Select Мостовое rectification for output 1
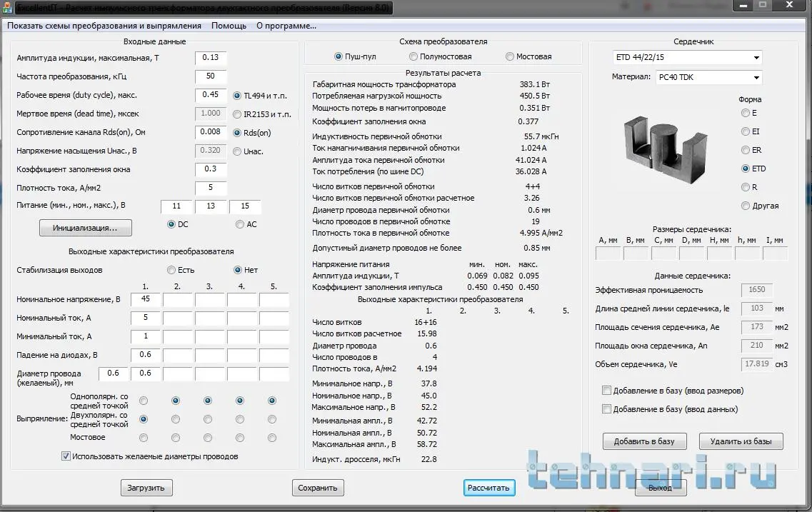The image size is (812, 512). pyautogui.click(x=144, y=438)
